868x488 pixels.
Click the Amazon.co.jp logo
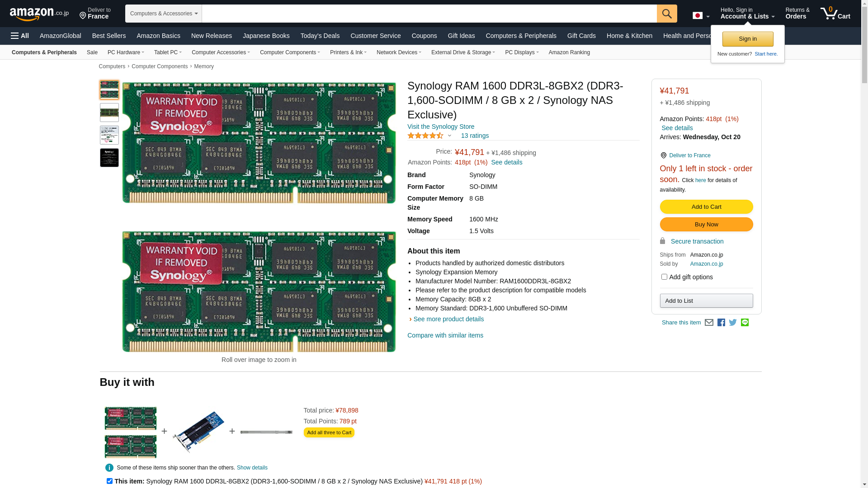pyautogui.click(x=39, y=14)
